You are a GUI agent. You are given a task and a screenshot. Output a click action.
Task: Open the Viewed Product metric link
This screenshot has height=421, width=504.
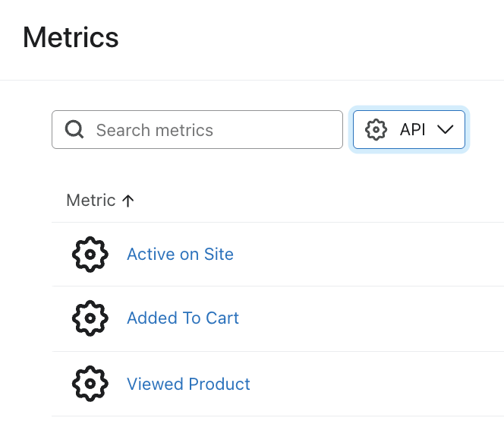(188, 384)
